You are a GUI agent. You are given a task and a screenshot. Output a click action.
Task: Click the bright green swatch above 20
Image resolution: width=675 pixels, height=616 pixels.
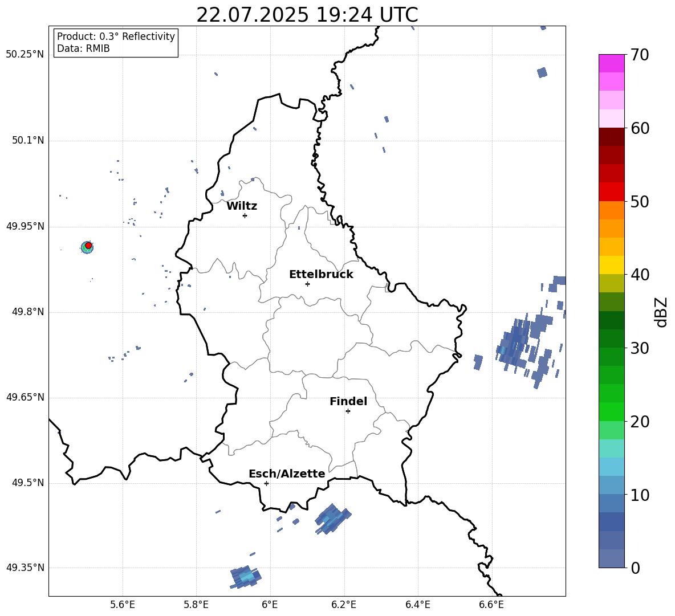click(611, 411)
